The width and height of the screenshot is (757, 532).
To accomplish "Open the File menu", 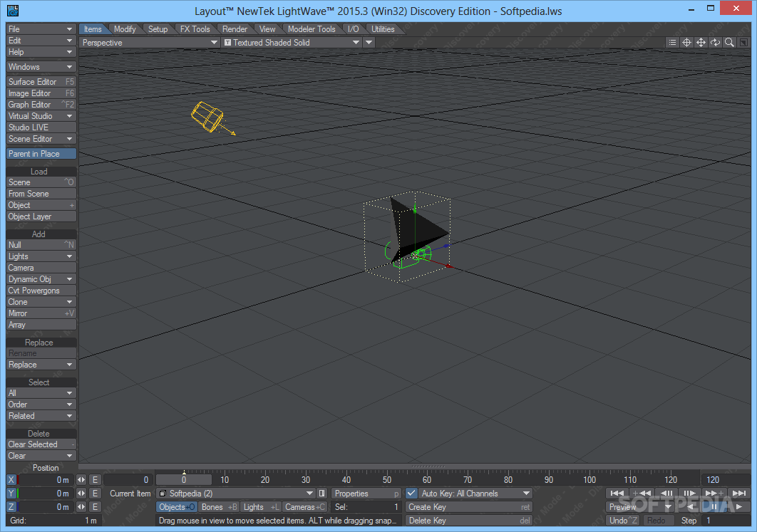I will 41,29.
